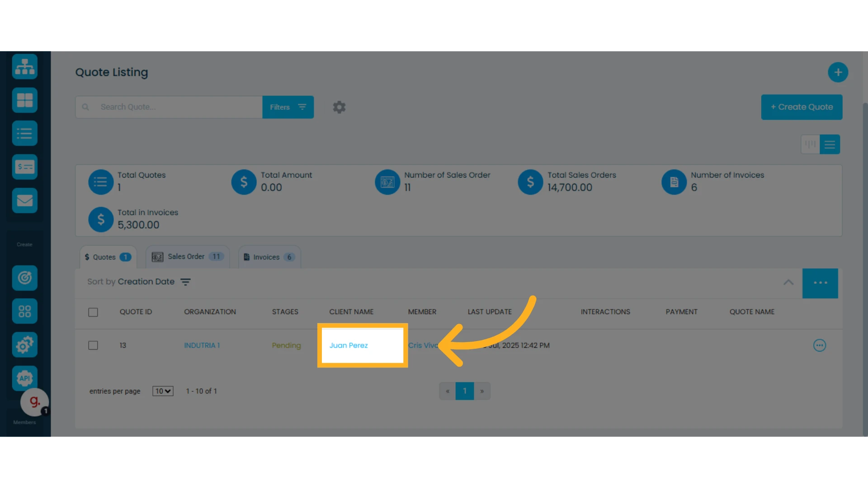Open the target goals sidebar icon
The height and width of the screenshot is (488, 868).
[25, 277]
